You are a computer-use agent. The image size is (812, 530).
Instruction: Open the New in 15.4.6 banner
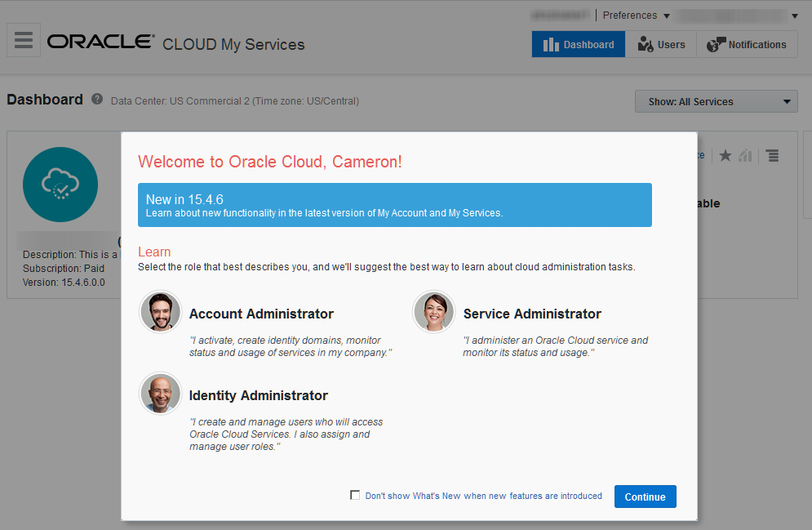point(395,205)
